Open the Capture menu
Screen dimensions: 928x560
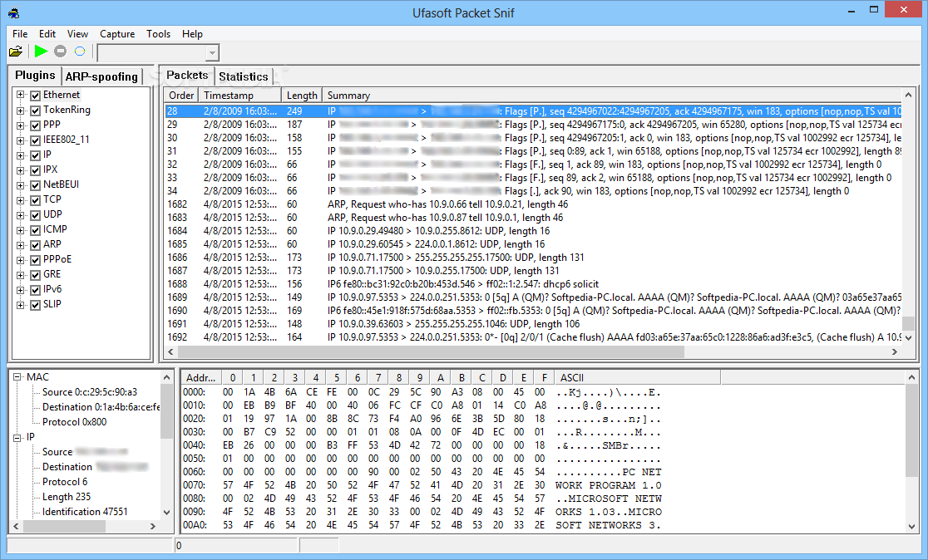point(117,34)
